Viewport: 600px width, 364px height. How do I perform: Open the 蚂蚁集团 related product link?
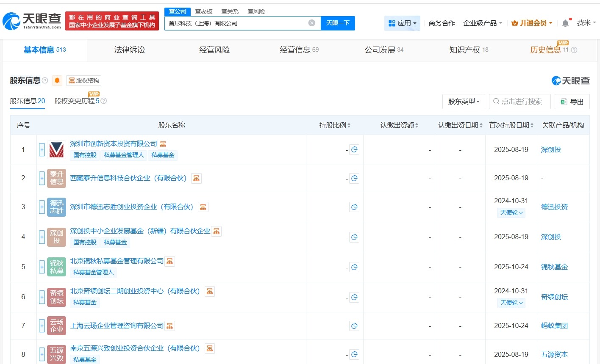[x=554, y=326]
